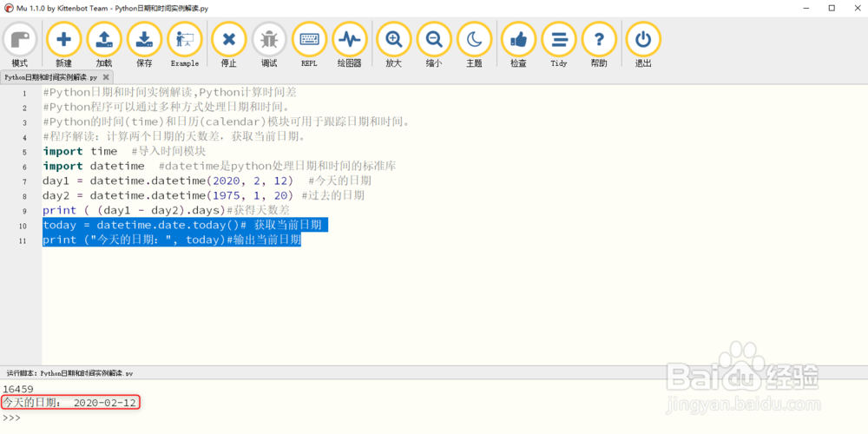Click the 'import time' code line

[80, 151]
